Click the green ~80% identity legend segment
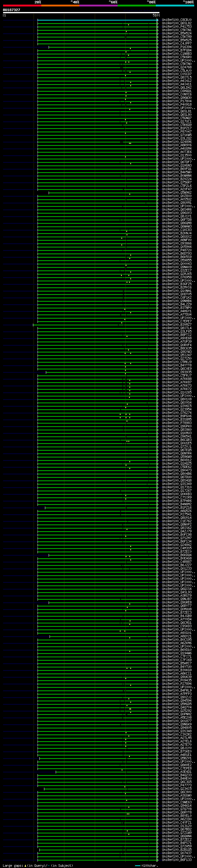The height and width of the screenshot is (868, 197). 137,6
